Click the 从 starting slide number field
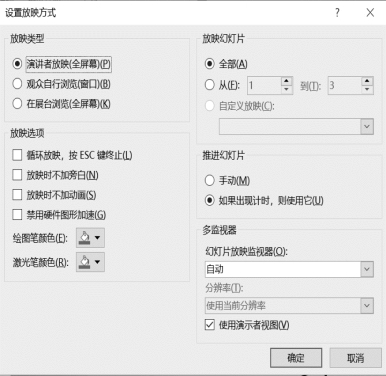386x376 pixels. pos(264,86)
